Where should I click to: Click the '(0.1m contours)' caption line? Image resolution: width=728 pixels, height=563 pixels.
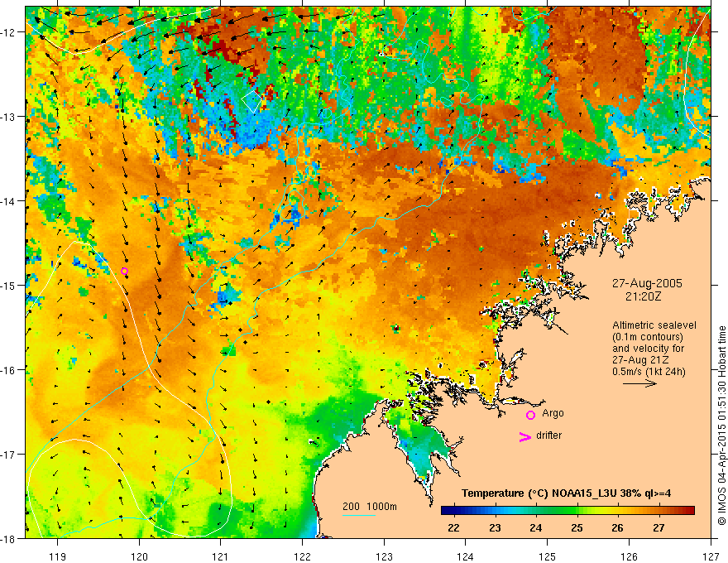coord(648,337)
